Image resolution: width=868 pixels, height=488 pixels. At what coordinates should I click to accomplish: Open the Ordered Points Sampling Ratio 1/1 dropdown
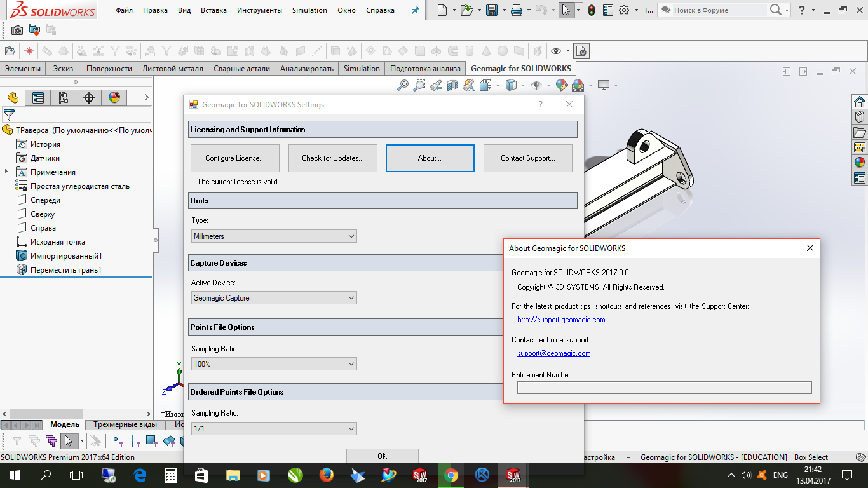click(x=274, y=428)
